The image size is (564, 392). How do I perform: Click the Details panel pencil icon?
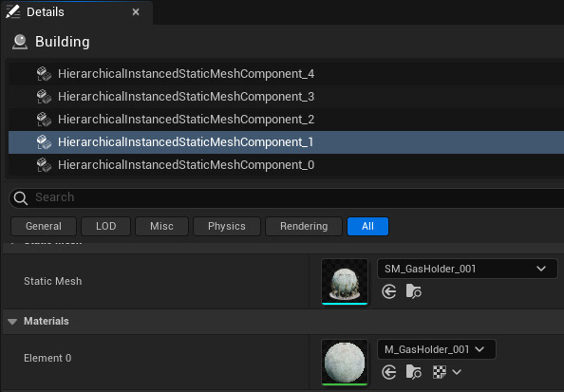(13, 11)
